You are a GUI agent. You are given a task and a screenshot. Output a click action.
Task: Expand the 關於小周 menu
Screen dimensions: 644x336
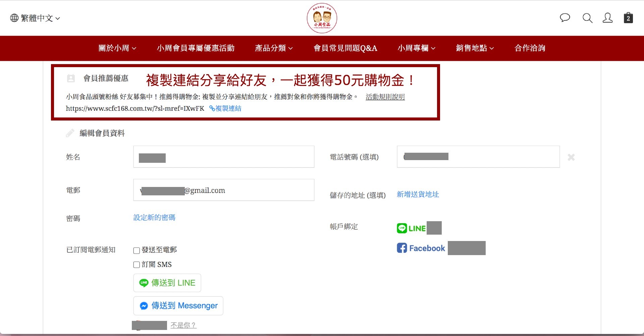click(117, 48)
